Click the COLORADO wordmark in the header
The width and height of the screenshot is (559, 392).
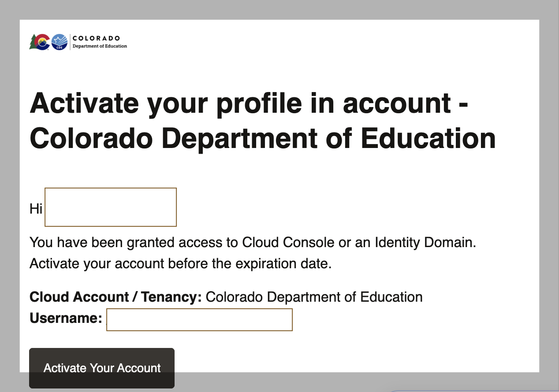[96, 38]
